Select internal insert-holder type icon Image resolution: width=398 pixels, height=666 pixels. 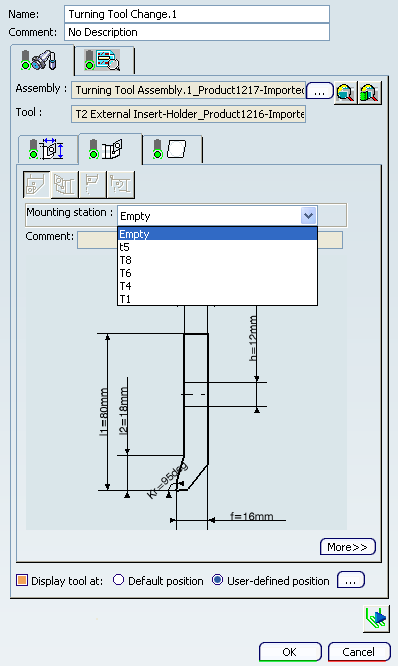[65, 184]
